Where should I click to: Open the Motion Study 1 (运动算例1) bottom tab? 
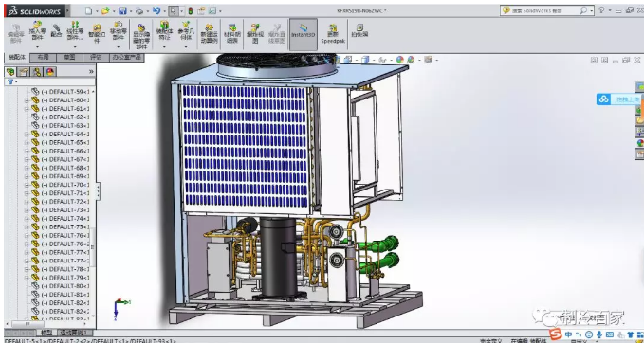(x=76, y=333)
